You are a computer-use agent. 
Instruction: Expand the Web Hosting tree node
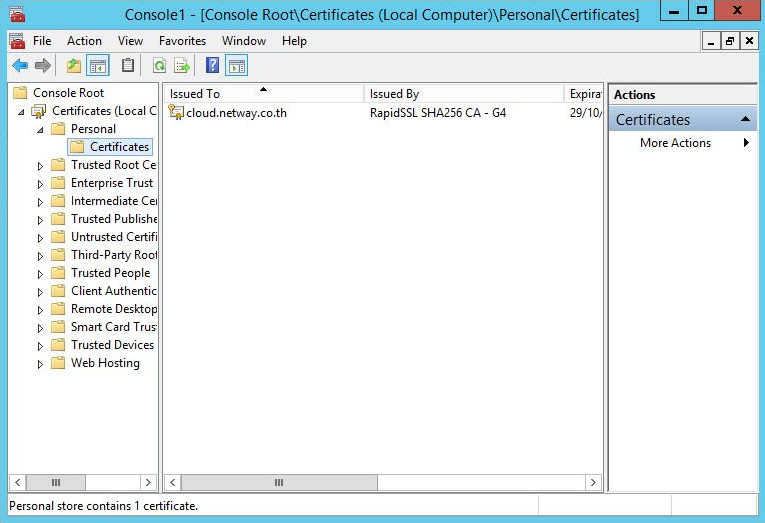[40, 364]
